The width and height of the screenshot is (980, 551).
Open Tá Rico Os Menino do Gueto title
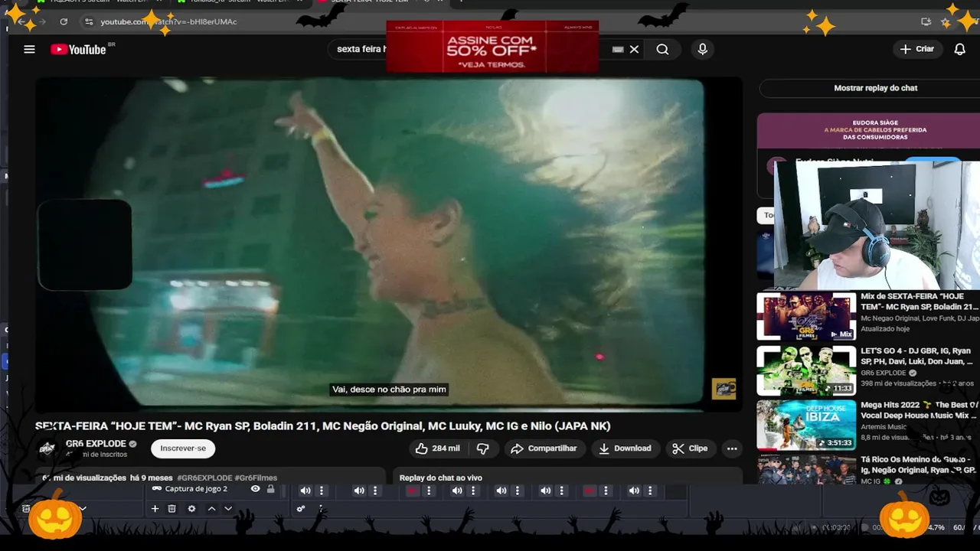click(918, 465)
